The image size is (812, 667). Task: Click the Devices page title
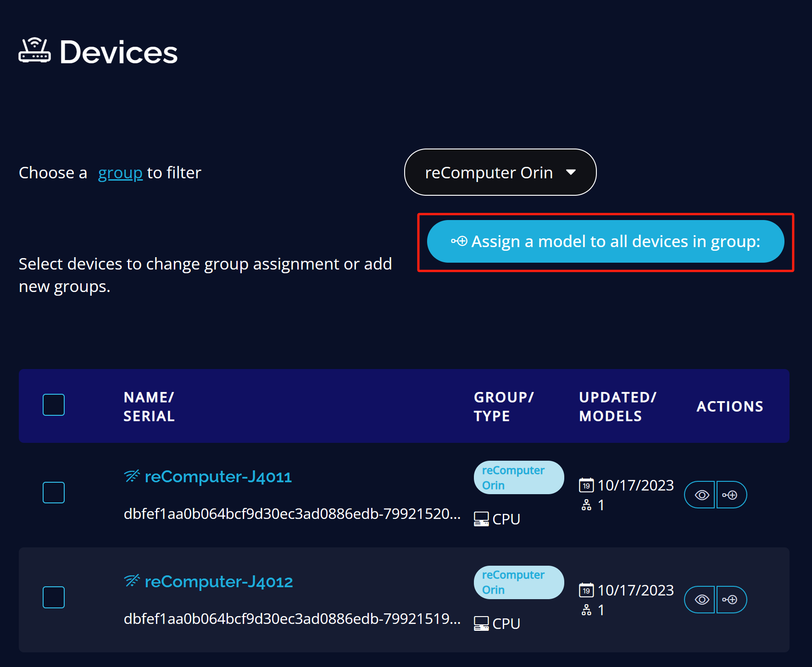click(x=118, y=52)
